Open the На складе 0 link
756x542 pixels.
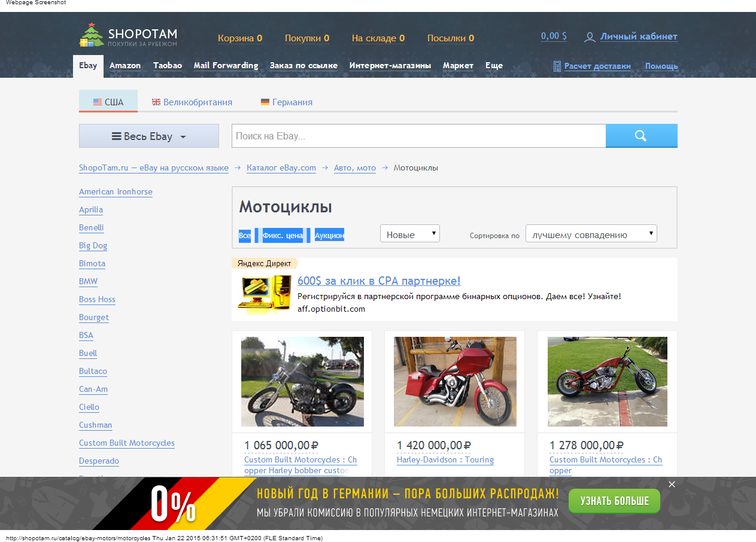378,38
